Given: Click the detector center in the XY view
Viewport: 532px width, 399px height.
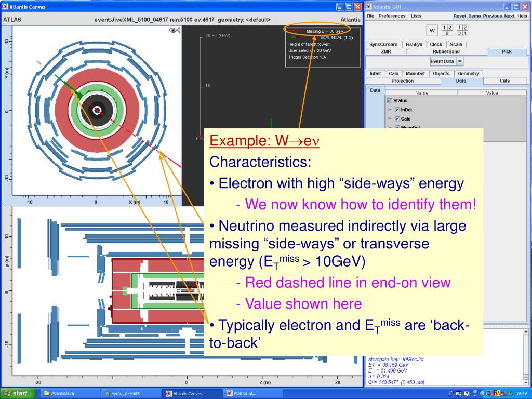Looking at the screenshot, I should (x=97, y=110).
